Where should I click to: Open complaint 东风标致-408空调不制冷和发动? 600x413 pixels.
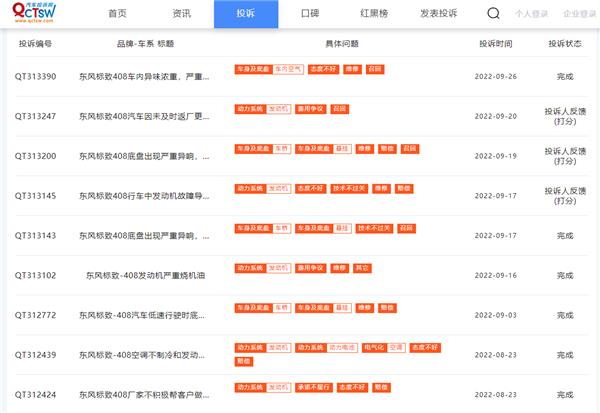pos(142,355)
